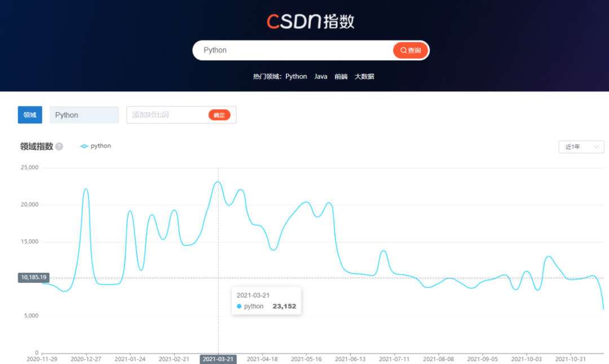Open the Python hot domain link

[296, 77]
